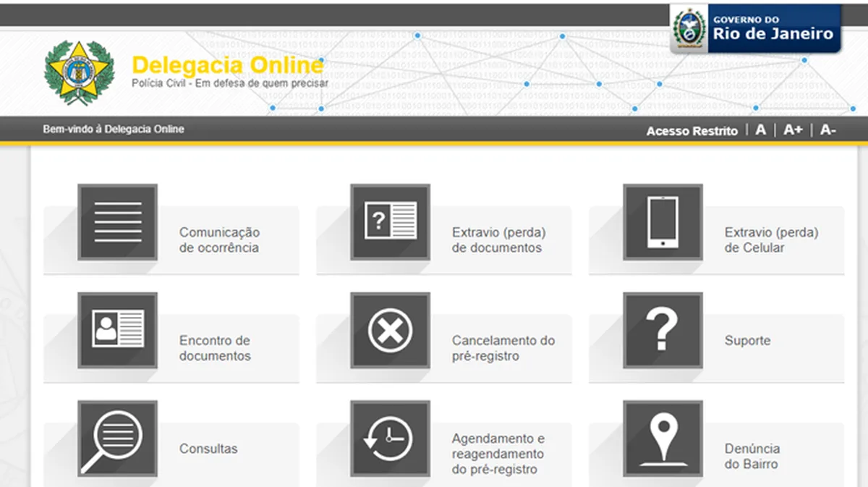The height and width of the screenshot is (487, 868).
Task: Select the Extravio de Celular phone icon
Action: [x=663, y=222]
